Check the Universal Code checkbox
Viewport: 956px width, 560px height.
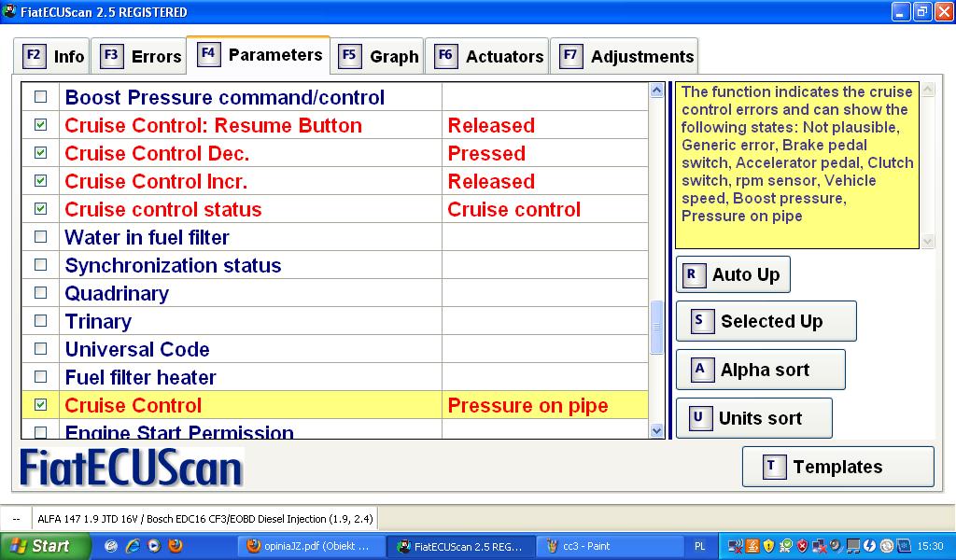click(40, 348)
